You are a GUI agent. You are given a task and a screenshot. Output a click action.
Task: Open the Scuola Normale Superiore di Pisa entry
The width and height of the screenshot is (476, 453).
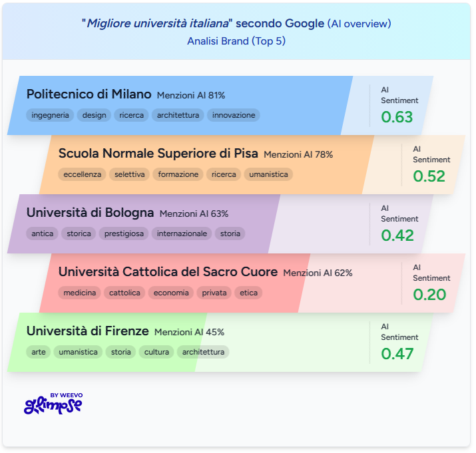[158, 154]
